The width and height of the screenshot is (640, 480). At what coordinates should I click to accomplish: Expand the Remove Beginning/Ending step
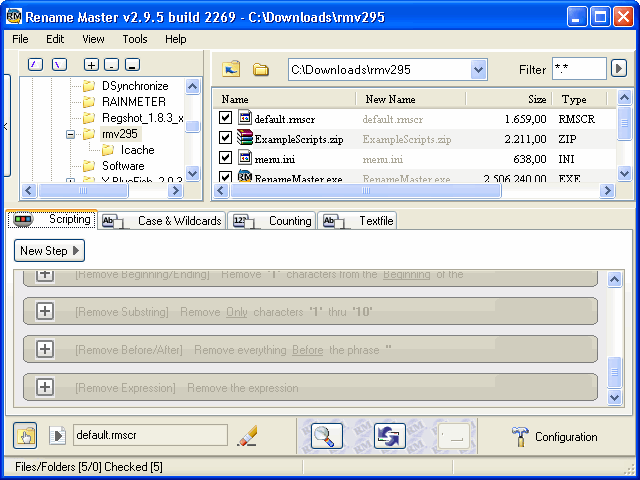tap(44, 275)
